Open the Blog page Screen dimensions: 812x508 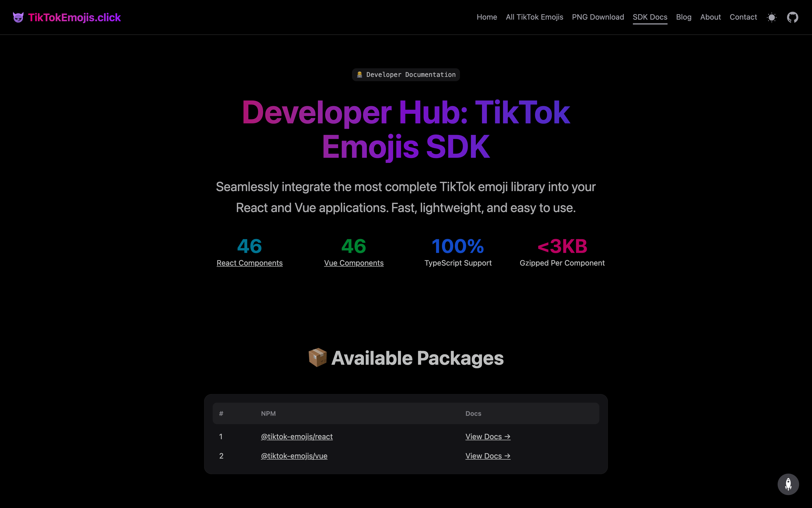pyautogui.click(x=683, y=17)
